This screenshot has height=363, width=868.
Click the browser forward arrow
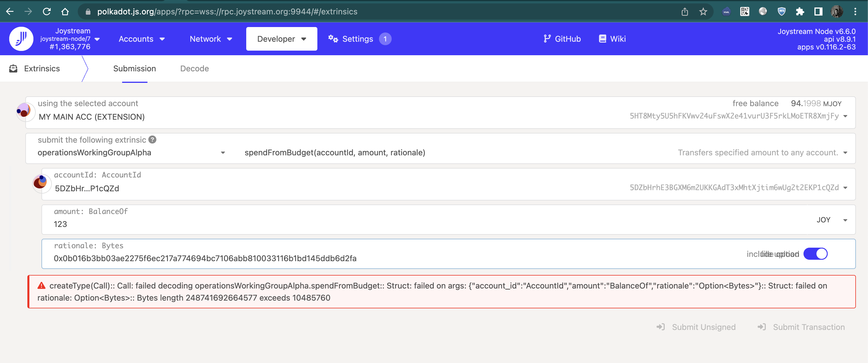[x=28, y=12]
